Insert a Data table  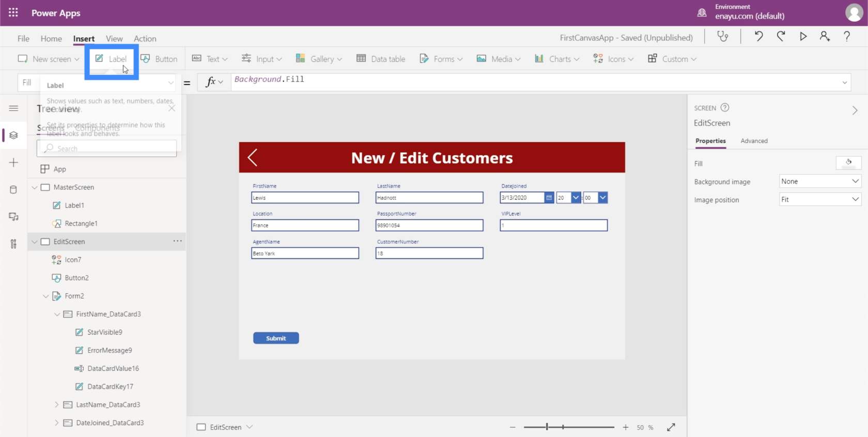pyautogui.click(x=381, y=59)
